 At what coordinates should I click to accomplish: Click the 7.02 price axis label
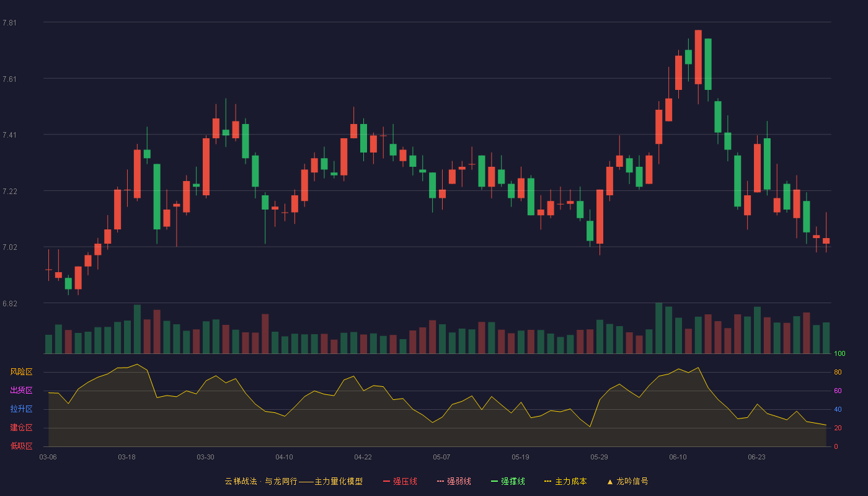(x=9, y=247)
